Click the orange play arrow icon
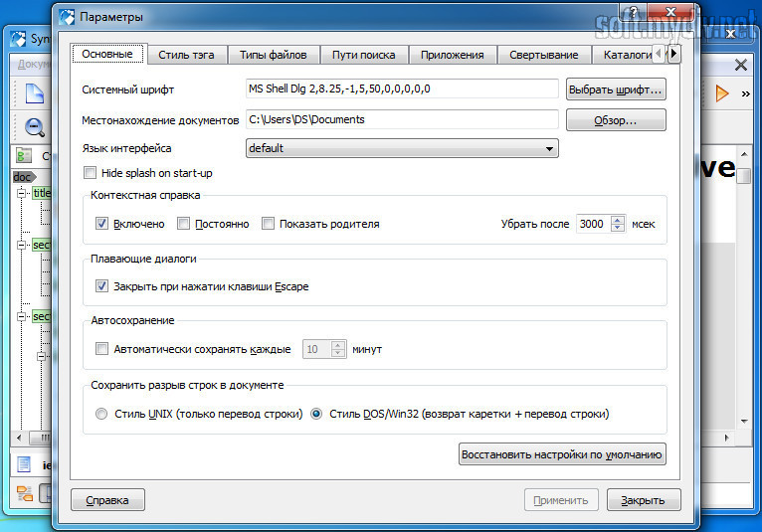The width and height of the screenshot is (762, 532). coord(722,93)
